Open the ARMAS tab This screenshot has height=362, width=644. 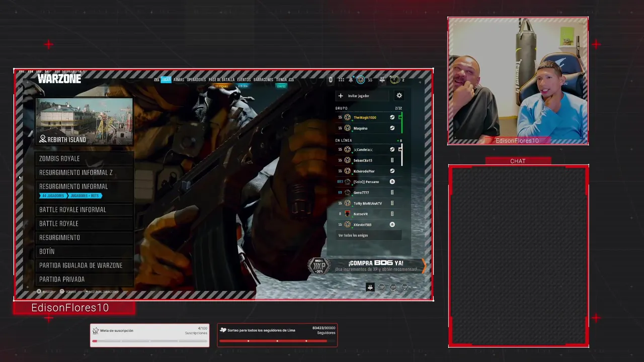(179, 79)
